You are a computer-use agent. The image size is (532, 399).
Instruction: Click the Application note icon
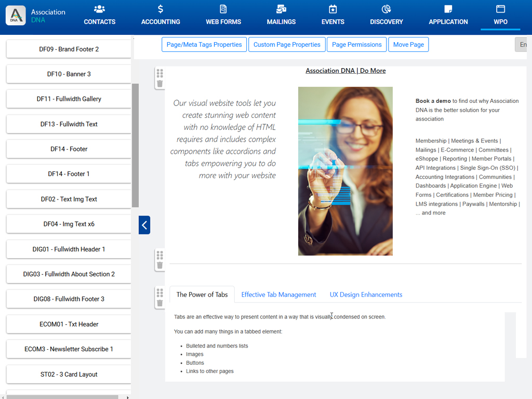448,9
